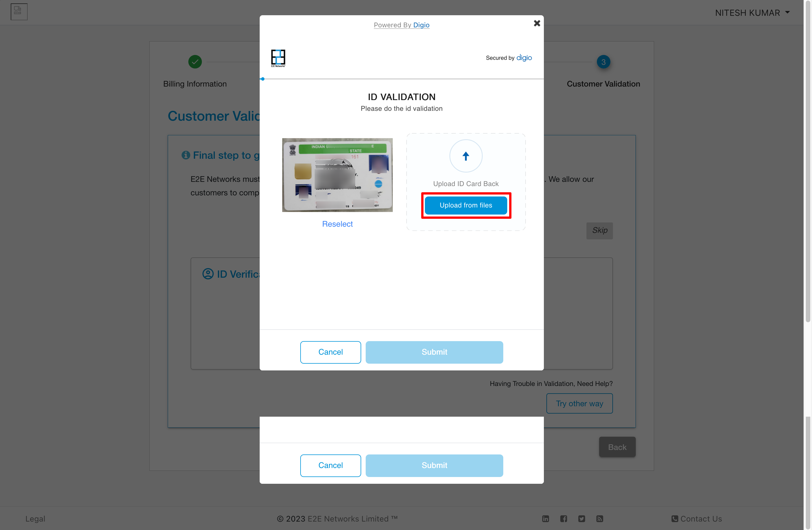Click the ID Verification person icon
The image size is (812, 530).
(208, 273)
